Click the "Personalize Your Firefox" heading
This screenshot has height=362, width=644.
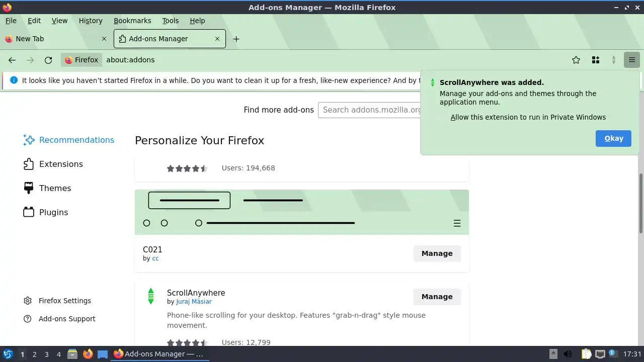click(199, 140)
